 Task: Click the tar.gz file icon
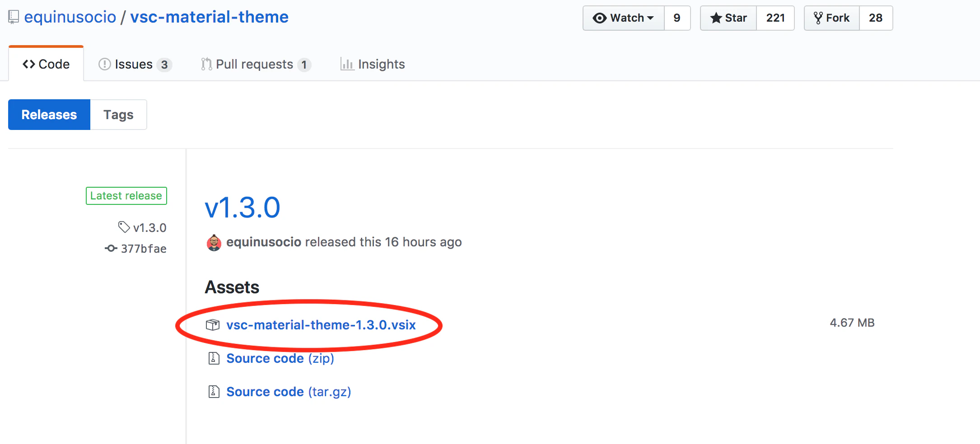click(214, 392)
